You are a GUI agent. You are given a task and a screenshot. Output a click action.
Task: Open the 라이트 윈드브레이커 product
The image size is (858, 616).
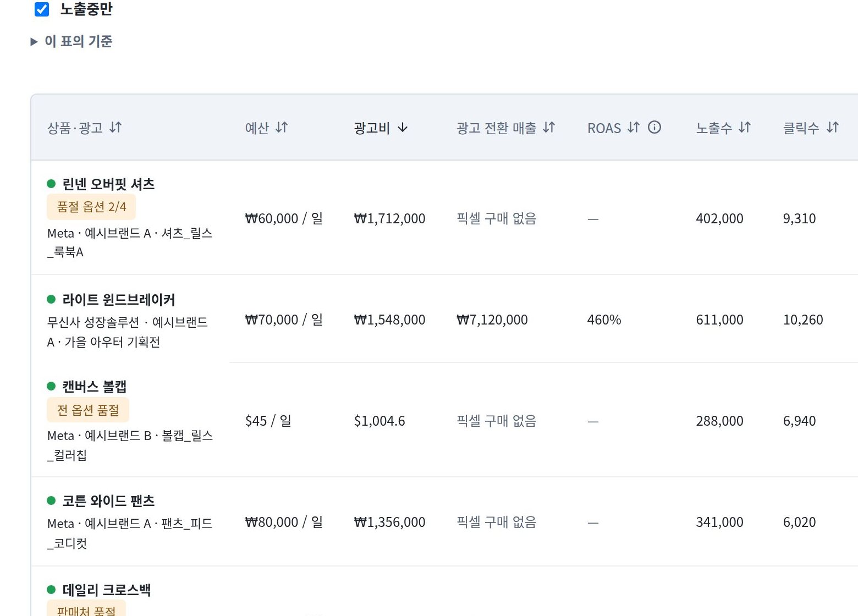click(x=119, y=300)
